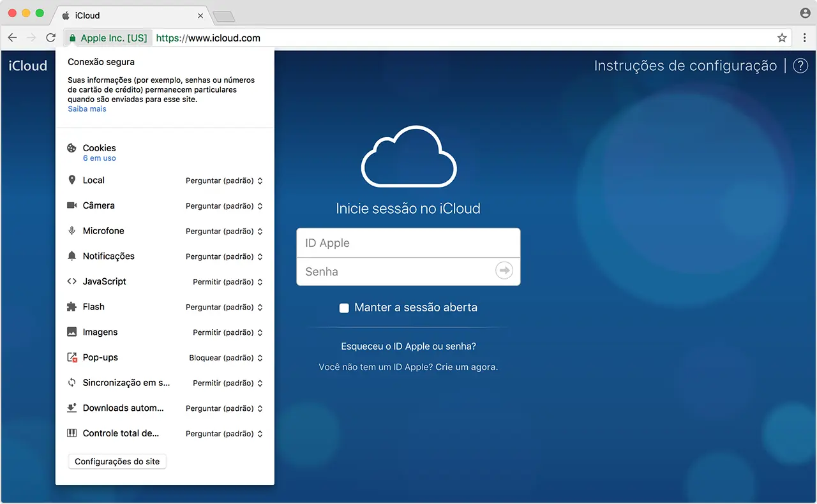Click the browser back arrow
The width and height of the screenshot is (817, 504).
coord(12,38)
